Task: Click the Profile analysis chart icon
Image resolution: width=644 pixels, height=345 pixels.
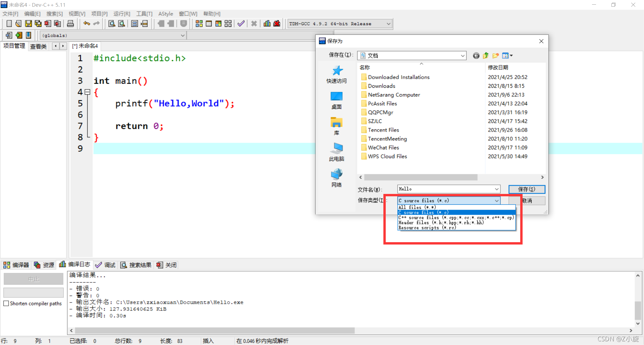Action: coord(267,23)
